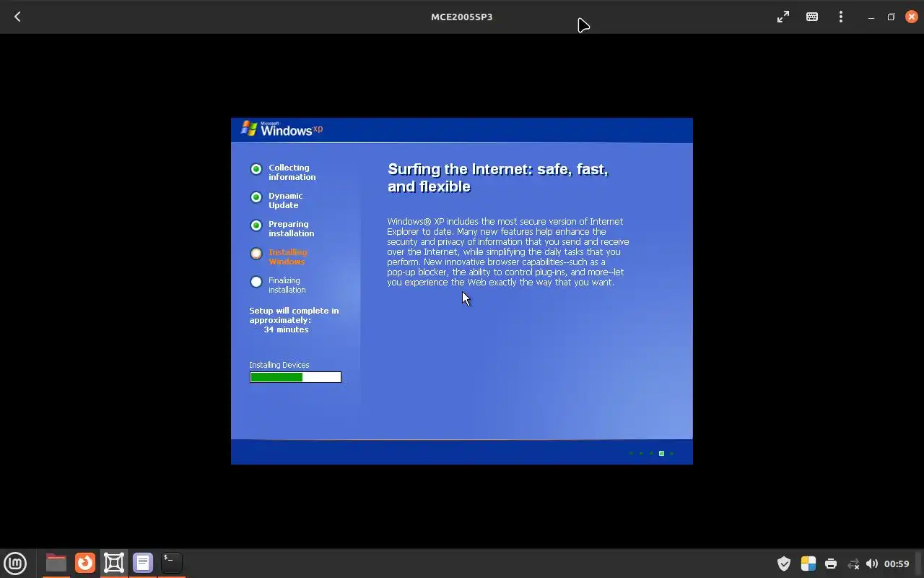
Task: Click the Installing Windows step indicator
Action: pyautogui.click(x=256, y=254)
